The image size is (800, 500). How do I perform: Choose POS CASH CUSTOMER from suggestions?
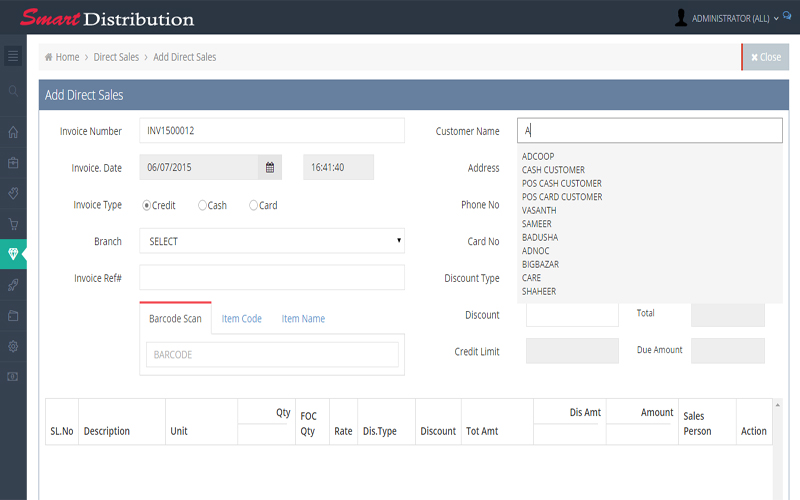coord(561,184)
